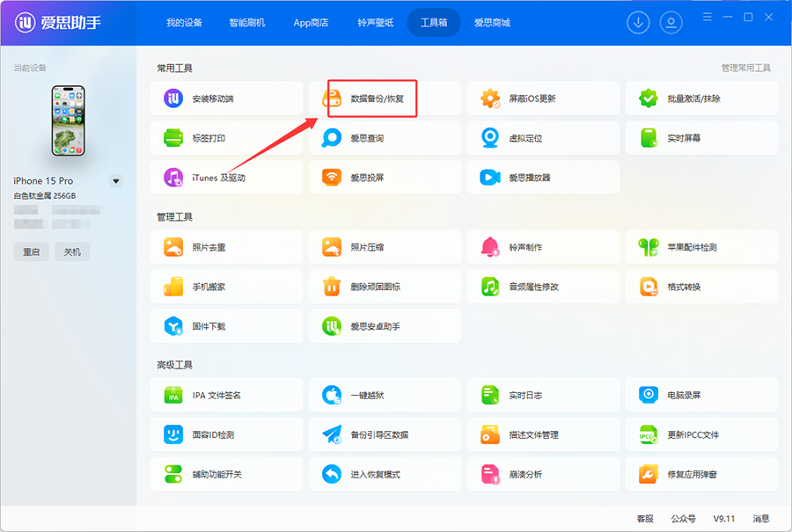
Task: Open the 虚拟定位 location icon
Action: click(x=490, y=138)
